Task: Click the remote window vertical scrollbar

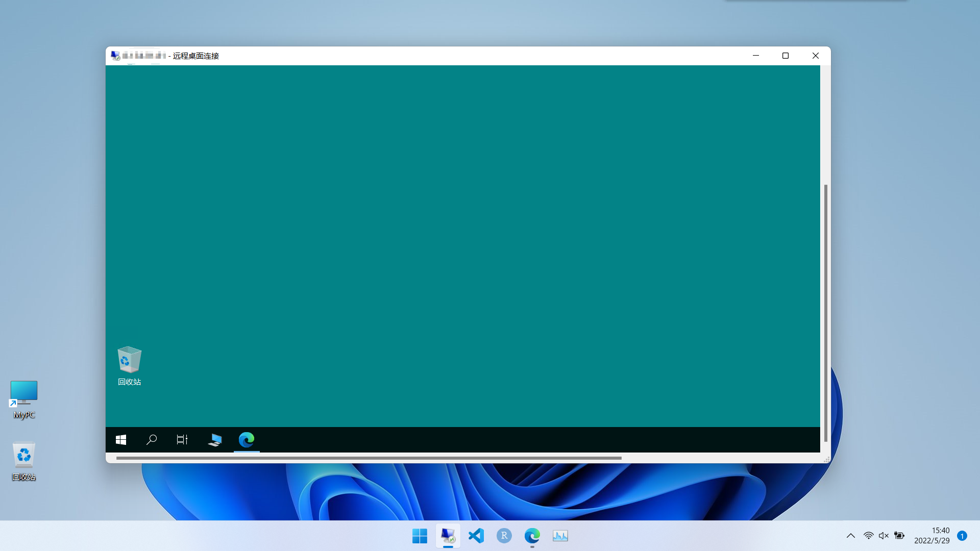Action: (x=826, y=312)
